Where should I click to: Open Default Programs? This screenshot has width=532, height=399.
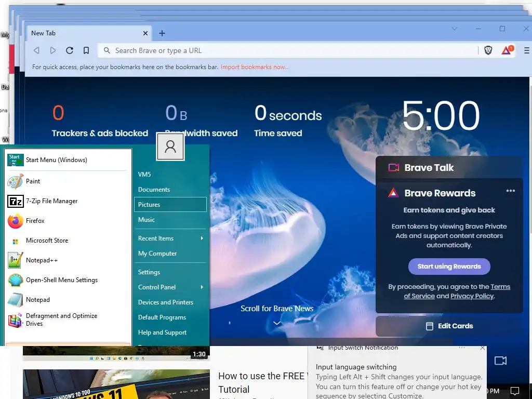click(170, 317)
